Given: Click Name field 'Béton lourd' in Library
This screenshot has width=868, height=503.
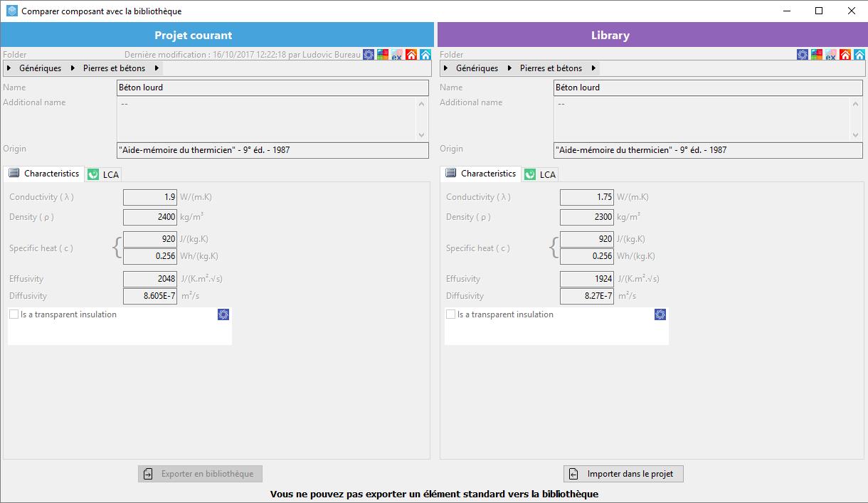Looking at the screenshot, I should (709, 88).
